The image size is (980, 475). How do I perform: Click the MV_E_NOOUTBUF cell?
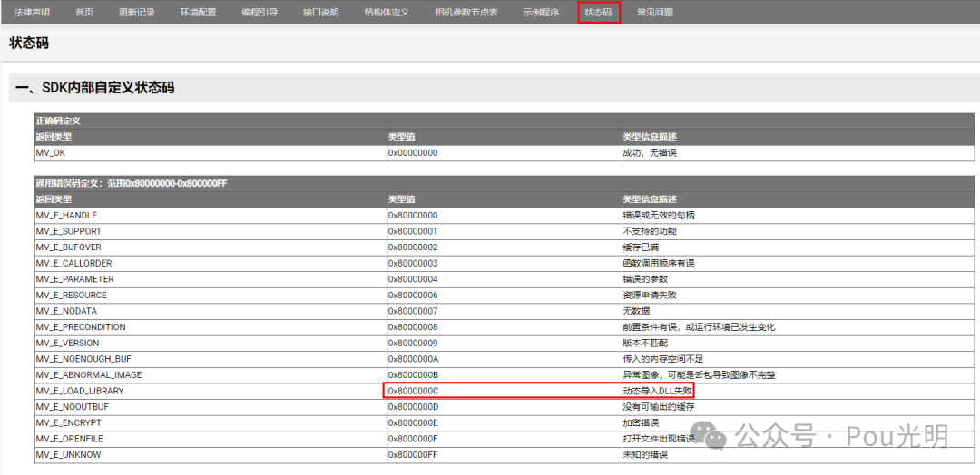pos(211,407)
